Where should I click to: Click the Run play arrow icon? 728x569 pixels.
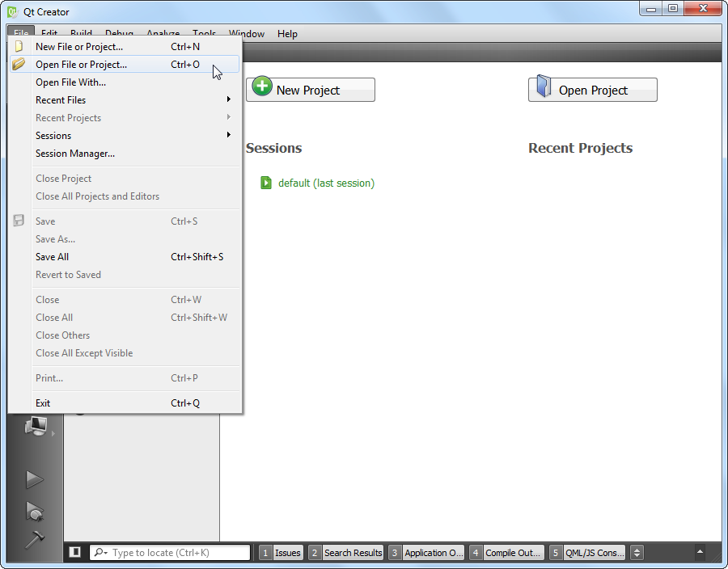pyautogui.click(x=34, y=479)
